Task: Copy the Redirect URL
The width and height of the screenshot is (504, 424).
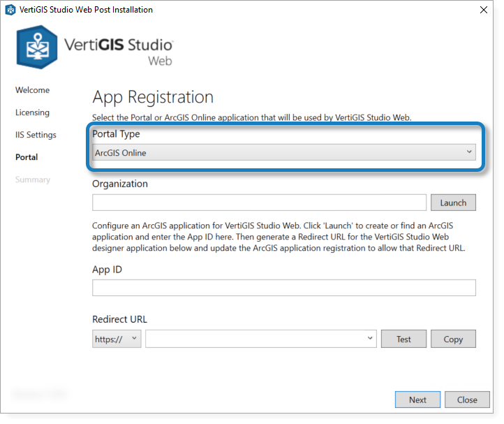Action: [x=453, y=339]
